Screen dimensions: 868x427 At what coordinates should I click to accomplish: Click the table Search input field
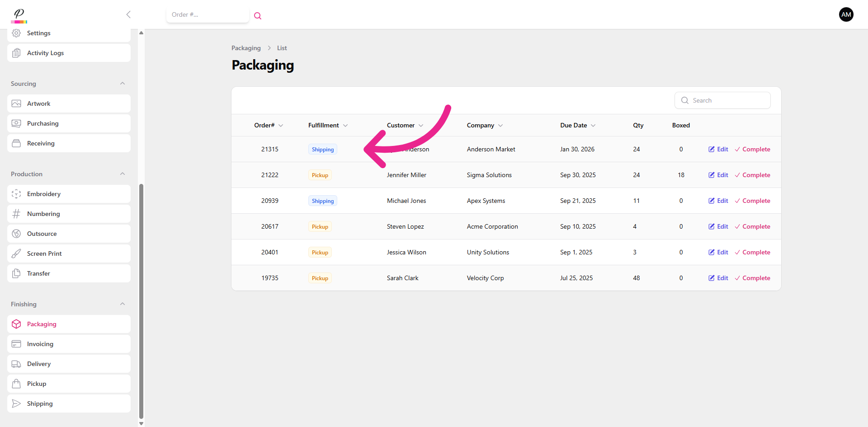coord(728,100)
